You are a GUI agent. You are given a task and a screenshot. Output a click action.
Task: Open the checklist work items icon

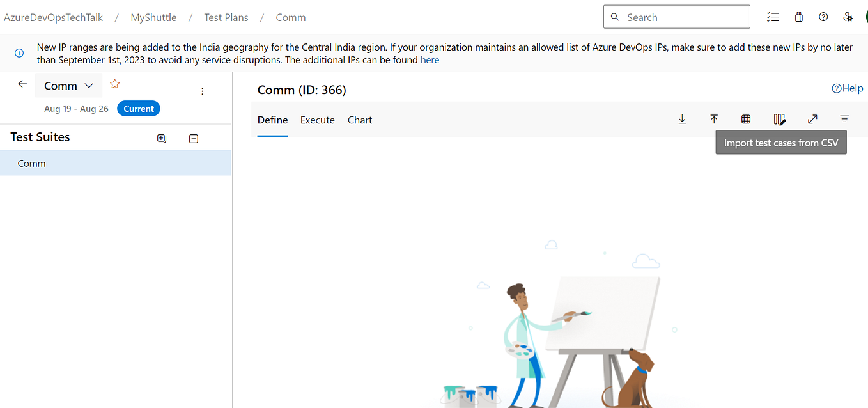point(773,17)
